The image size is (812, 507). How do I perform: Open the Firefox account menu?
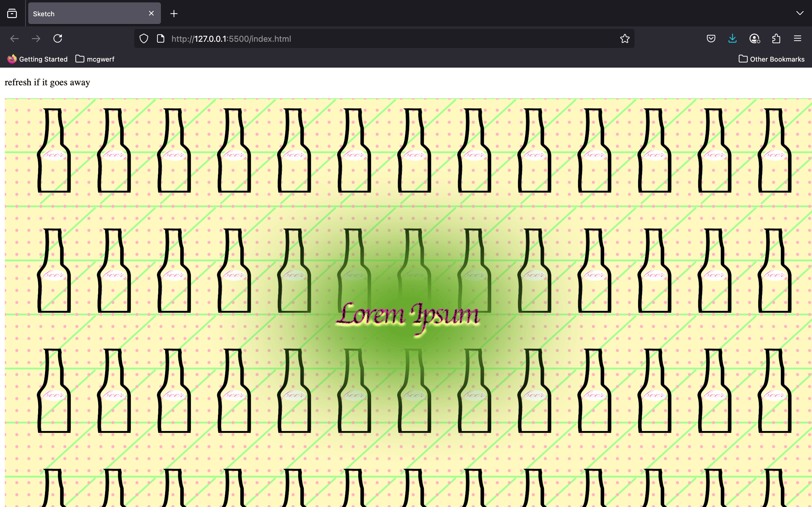pos(754,38)
